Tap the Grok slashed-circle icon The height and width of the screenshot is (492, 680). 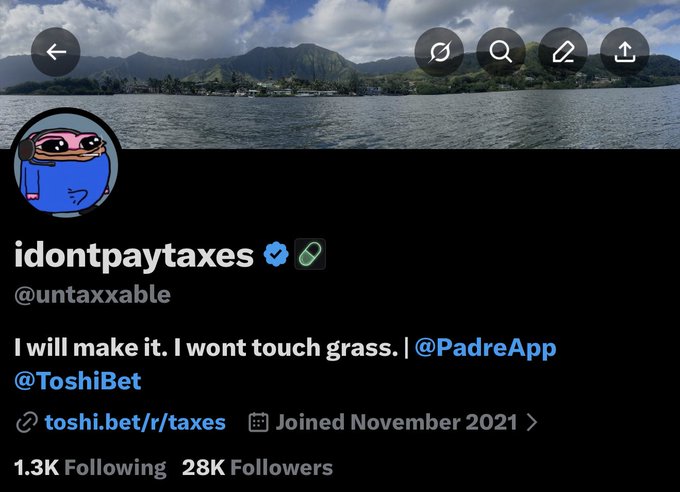(x=439, y=52)
